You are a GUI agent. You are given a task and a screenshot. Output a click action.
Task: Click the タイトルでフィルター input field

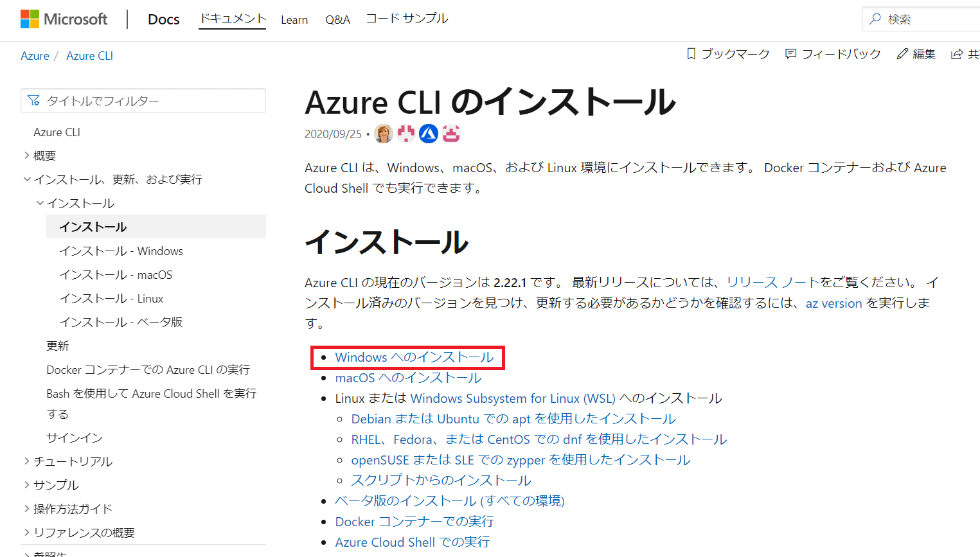pyautogui.click(x=143, y=101)
